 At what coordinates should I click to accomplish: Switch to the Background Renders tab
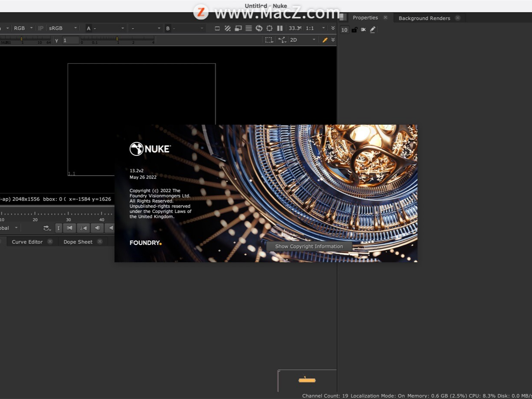424,18
